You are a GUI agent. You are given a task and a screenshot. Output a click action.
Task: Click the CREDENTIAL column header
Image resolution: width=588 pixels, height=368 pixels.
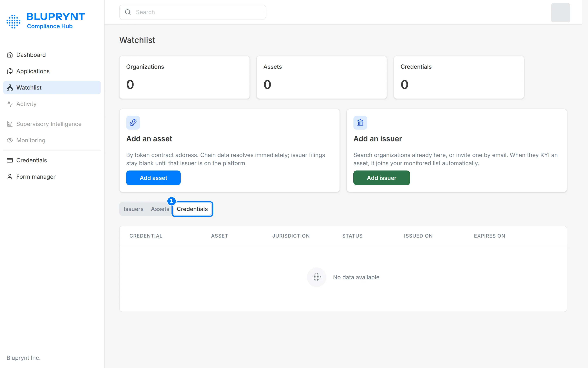pos(146,236)
